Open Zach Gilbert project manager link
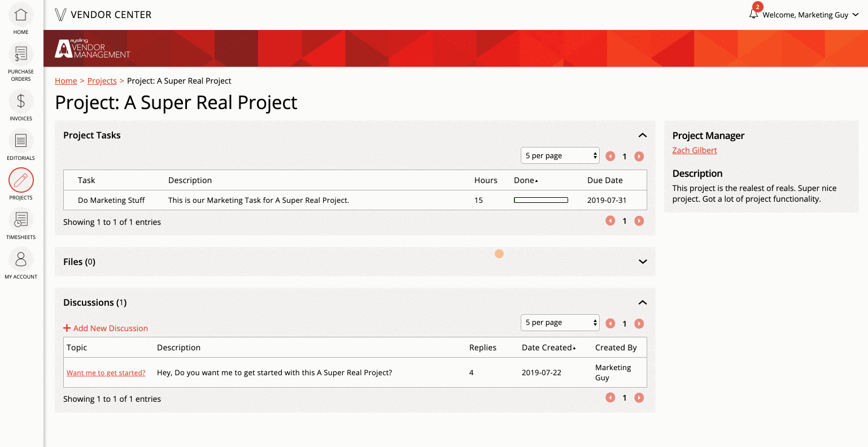 (695, 150)
